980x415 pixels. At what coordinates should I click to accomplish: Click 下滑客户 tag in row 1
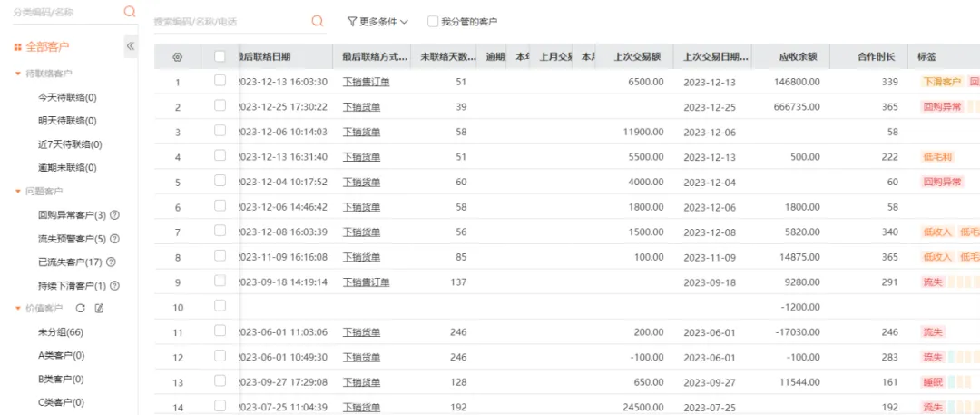941,82
